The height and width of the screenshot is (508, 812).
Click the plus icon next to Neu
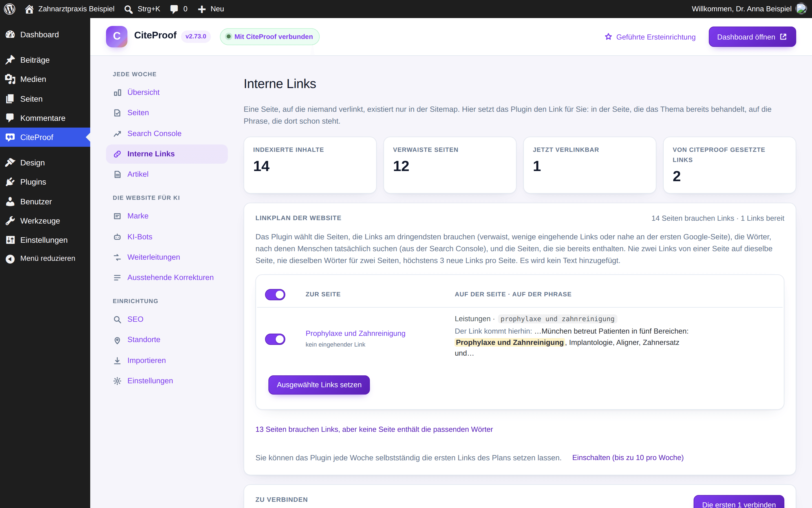click(202, 9)
